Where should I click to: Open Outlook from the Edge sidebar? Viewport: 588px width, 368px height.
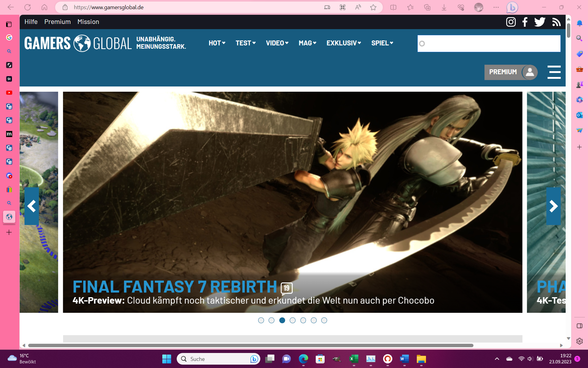[x=579, y=115]
